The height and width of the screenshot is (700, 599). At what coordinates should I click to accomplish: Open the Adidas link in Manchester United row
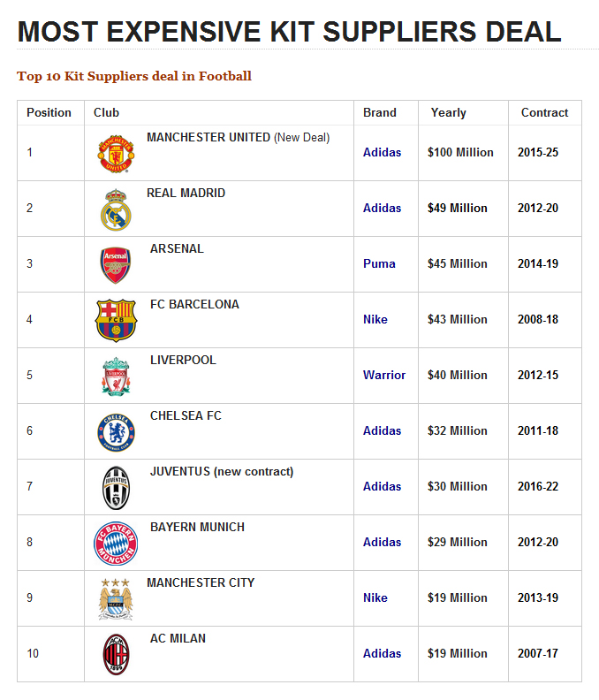[x=382, y=153]
